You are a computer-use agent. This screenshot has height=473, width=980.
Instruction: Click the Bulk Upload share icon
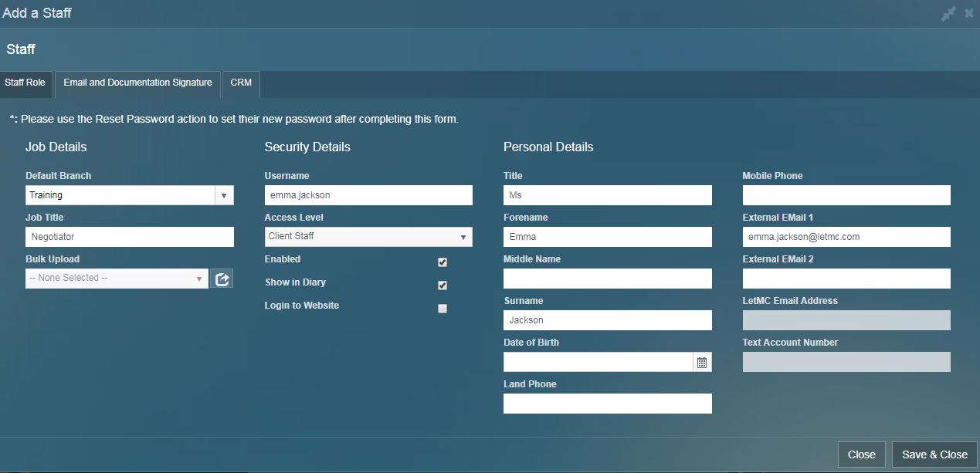[222, 279]
